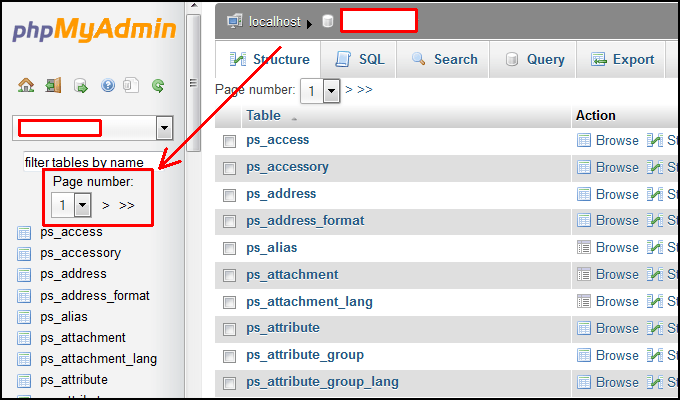Screen dimensions: 680x400
Task: Check the ps_attachment row checkbox
Action: [x=229, y=275]
